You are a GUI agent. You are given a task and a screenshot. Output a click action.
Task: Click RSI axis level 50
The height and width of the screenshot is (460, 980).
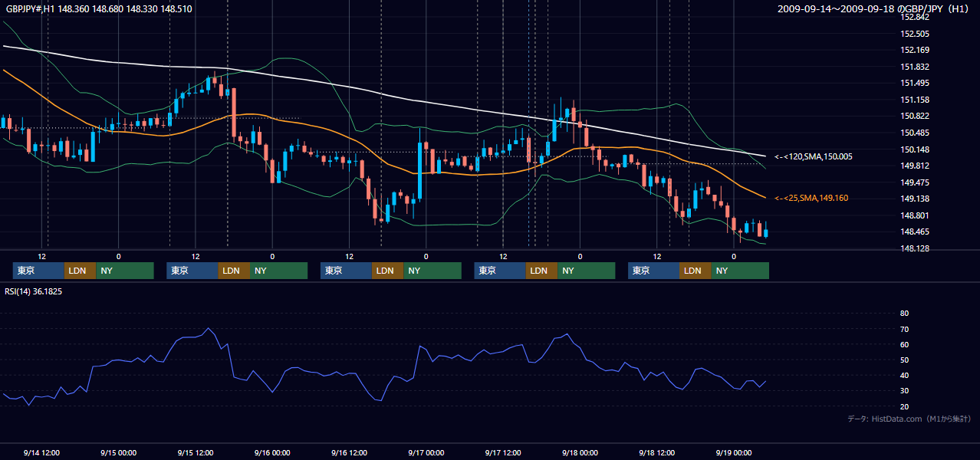click(904, 360)
